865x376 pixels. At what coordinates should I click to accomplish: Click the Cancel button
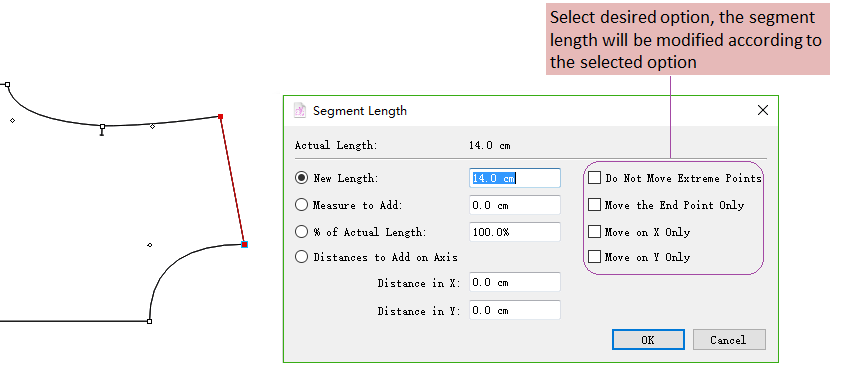tap(729, 340)
